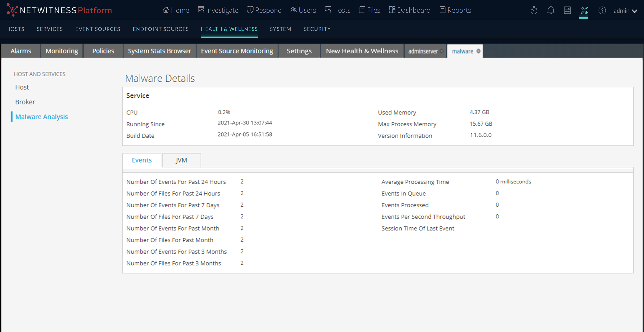644x332 pixels.
Task: Open the Dashboard navigation item
Action: (x=409, y=10)
